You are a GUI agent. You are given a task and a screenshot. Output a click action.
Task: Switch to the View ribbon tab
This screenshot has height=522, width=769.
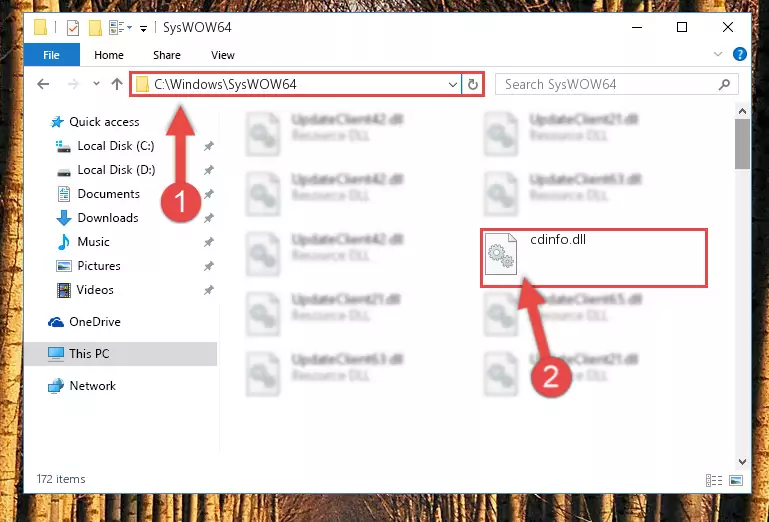click(x=223, y=55)
